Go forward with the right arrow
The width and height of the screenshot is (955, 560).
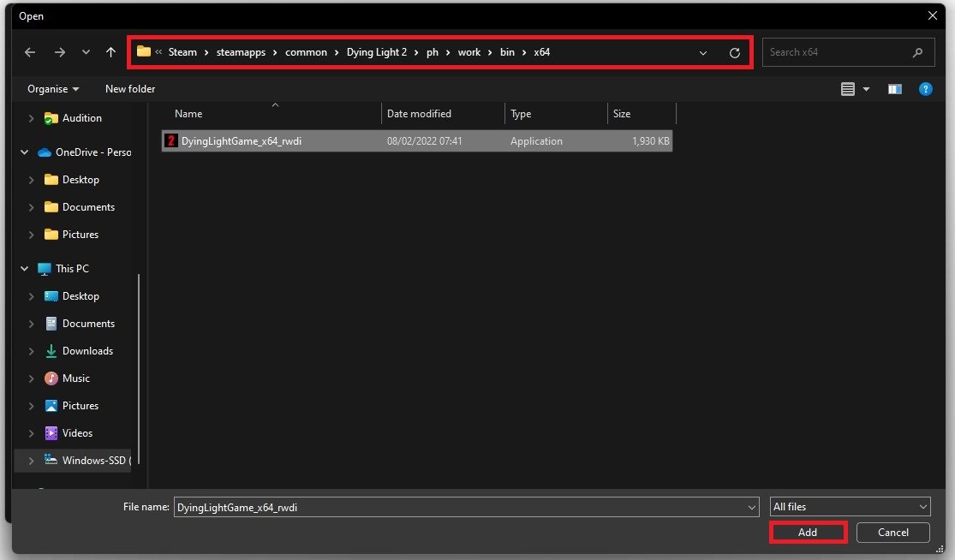click(x=59, y=52)
